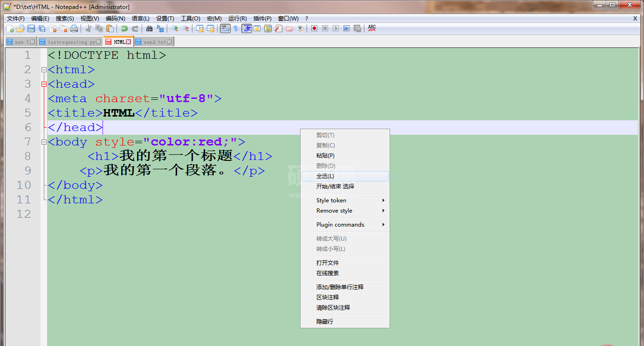This screenshot has width=644, height=346.
Task: Click the Replace toolbar icon
Action: pyautogui.click(x=160, y=28)
